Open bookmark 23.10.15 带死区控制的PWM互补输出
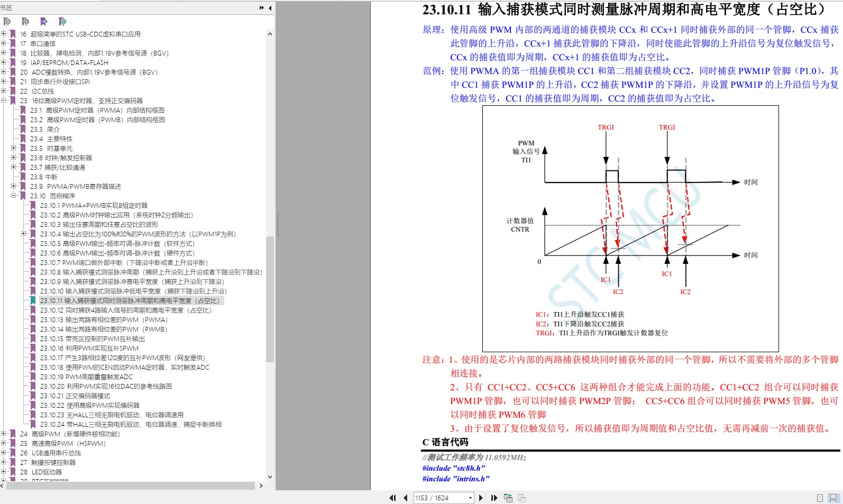Screen dimensions: 843x504 pos(93,339)
